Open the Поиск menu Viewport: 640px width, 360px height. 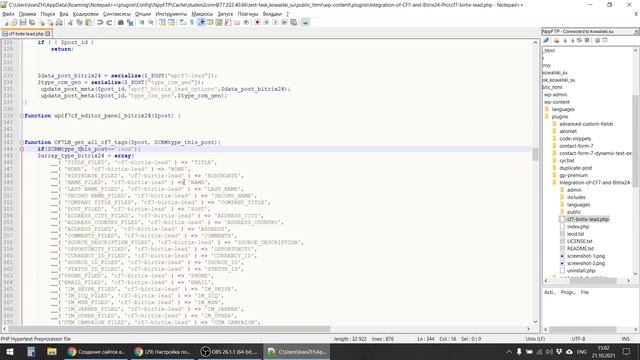[48, 14]
